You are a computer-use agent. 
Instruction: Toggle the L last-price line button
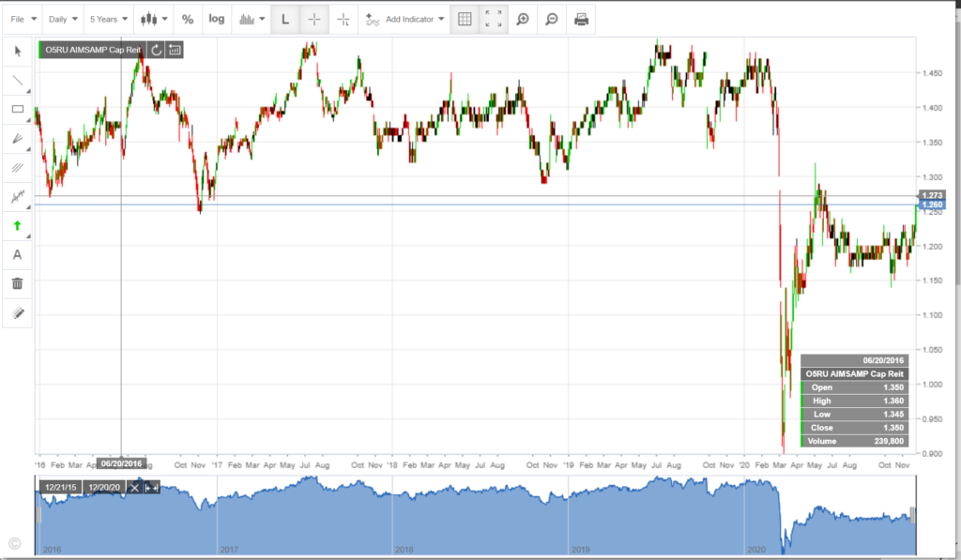285,19
